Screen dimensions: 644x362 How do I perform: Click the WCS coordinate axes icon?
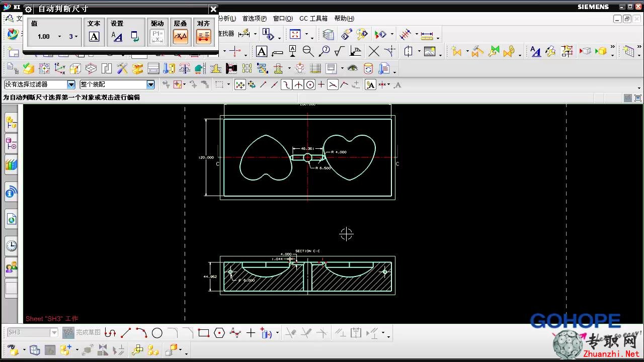tap(60, 68)
